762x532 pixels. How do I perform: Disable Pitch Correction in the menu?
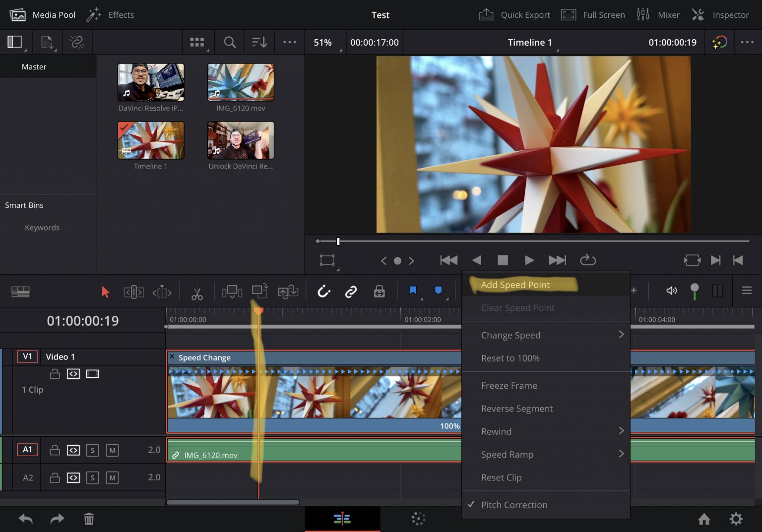pyautogui.click(x=514, y=505)
